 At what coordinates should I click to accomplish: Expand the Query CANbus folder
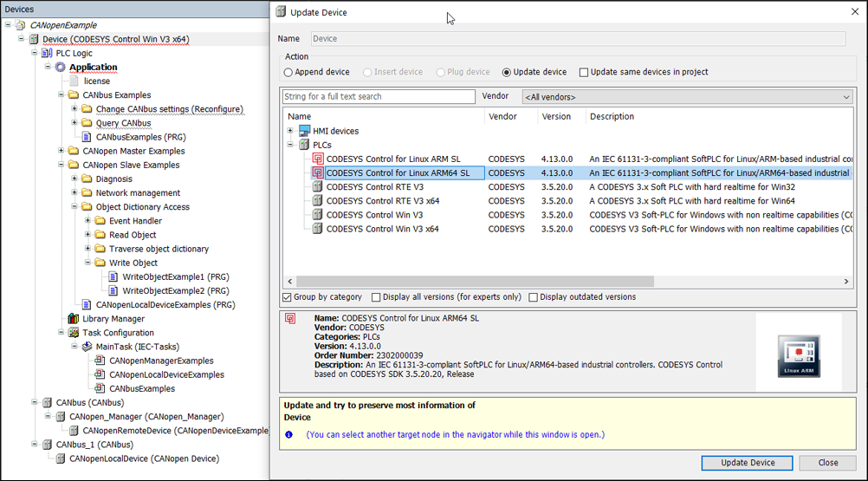tap(74, 122)
